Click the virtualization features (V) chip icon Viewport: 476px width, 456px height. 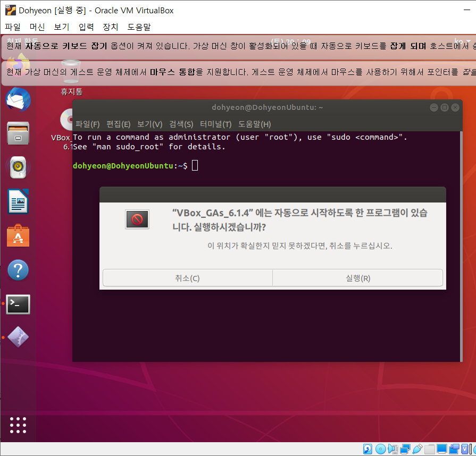pos(465,449)
